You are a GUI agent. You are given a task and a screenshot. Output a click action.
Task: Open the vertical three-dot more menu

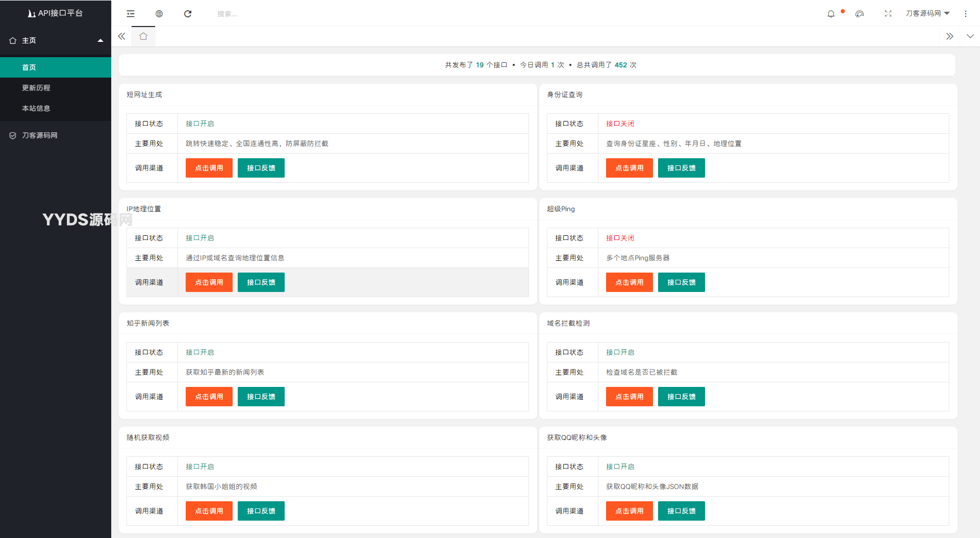pos(966,14)
